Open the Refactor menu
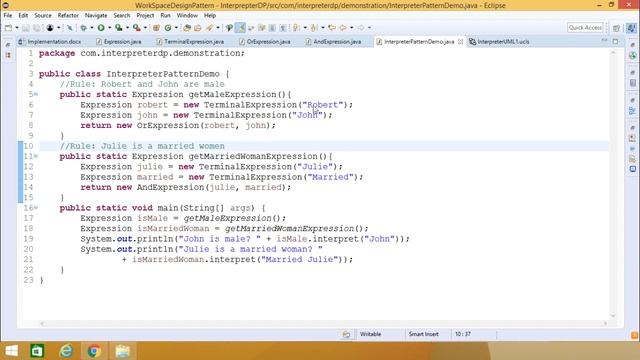This screenshot has width=640, height=360. [x=68, y=16]
